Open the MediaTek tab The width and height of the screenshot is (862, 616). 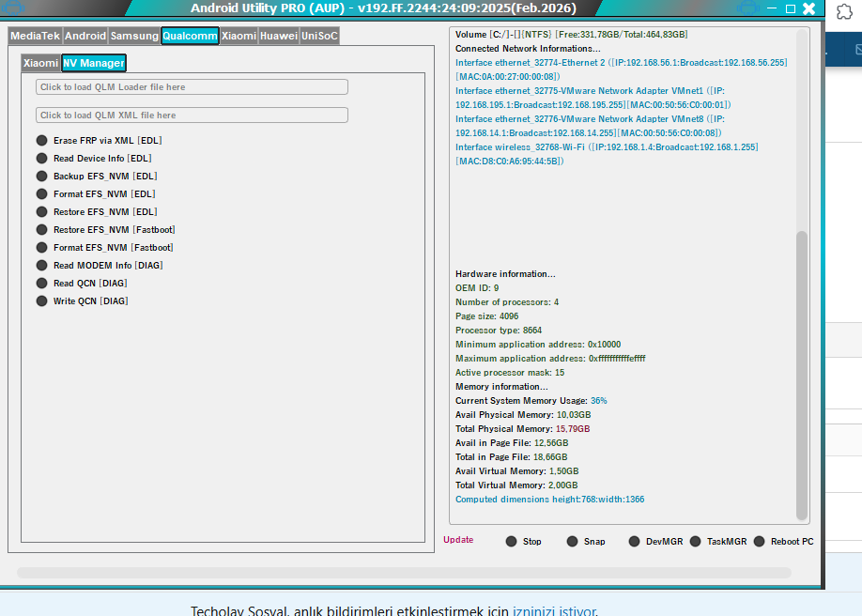pyautogui.click(x=35, y=36)
